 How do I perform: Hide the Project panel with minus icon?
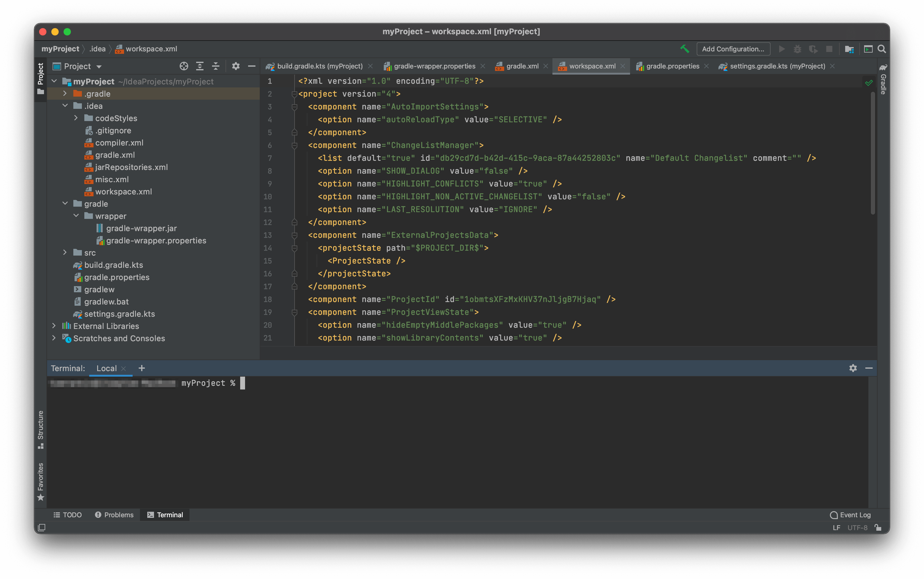click(251, 66)
